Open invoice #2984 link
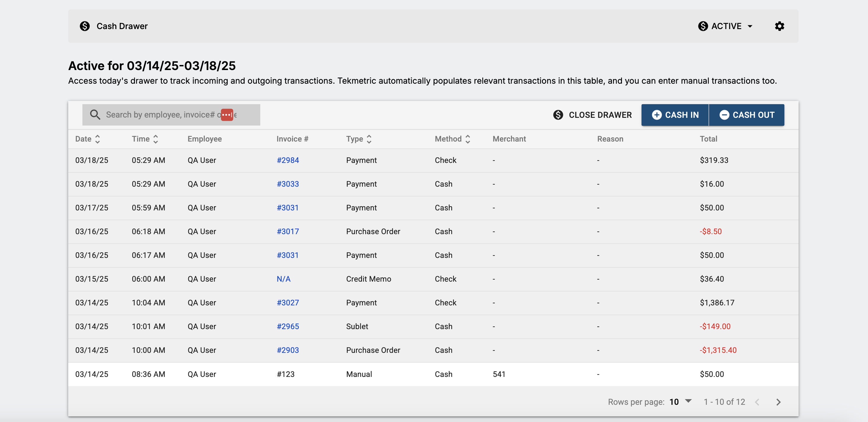 288,160
